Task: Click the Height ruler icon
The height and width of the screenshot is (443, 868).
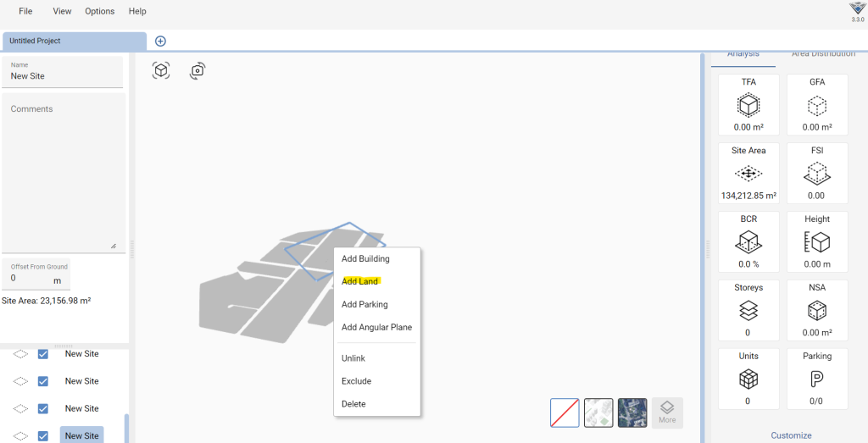Action: click(817, 242)
